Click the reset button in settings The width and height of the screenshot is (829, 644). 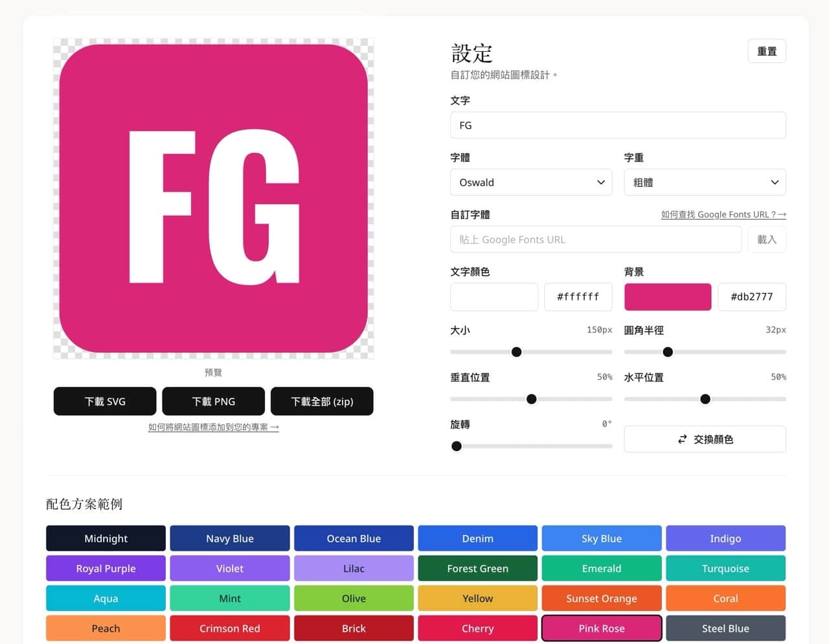767,51
